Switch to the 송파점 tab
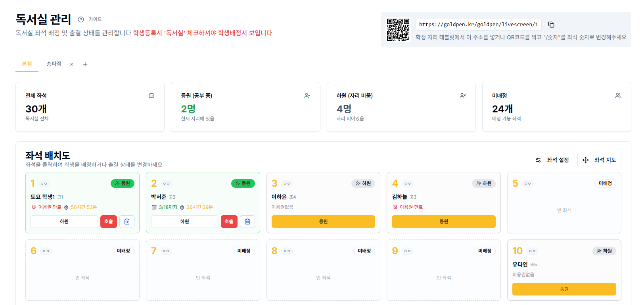 click(x=54, y=64)
